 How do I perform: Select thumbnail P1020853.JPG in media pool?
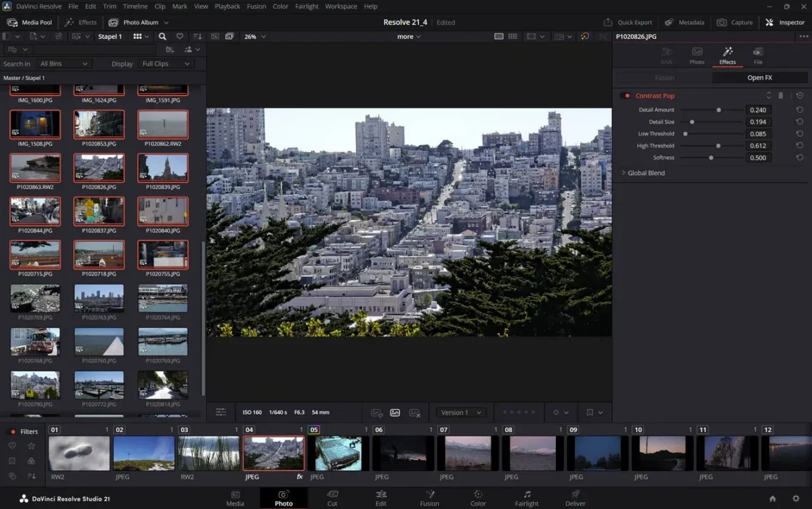99,124
